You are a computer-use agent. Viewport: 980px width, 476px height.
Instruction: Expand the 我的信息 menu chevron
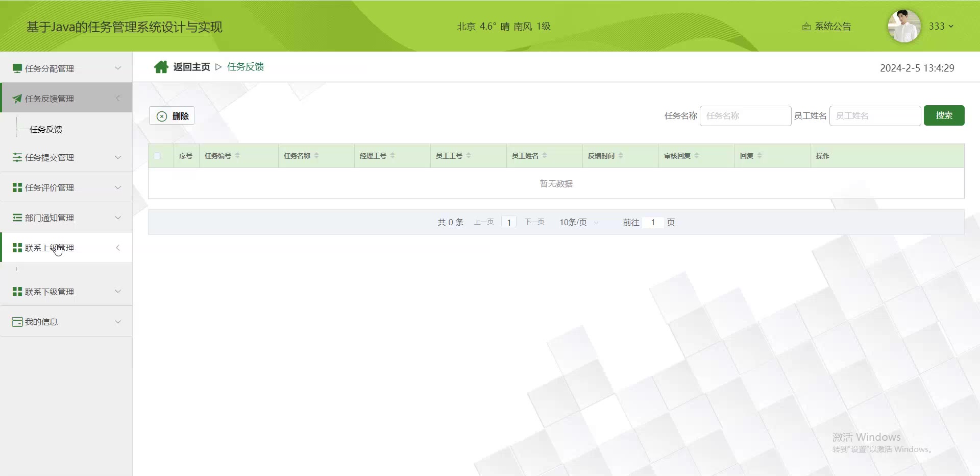pos(118,322)
